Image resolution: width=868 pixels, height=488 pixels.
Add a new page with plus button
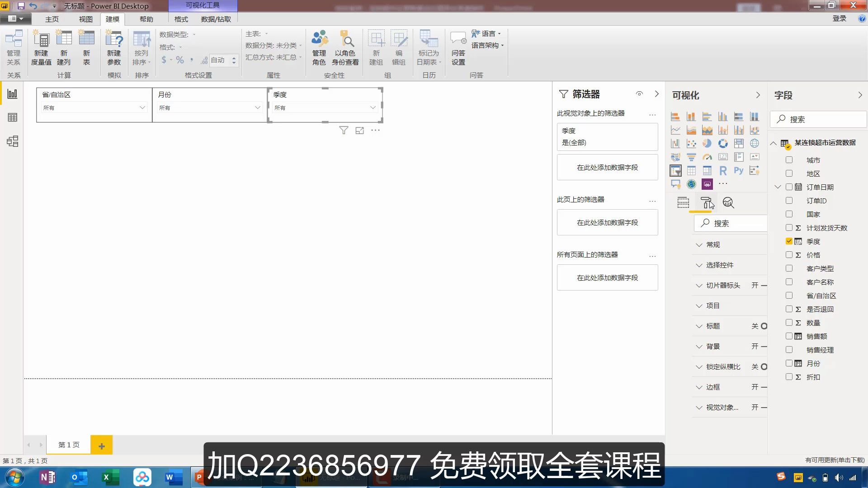tap(101, 446)
